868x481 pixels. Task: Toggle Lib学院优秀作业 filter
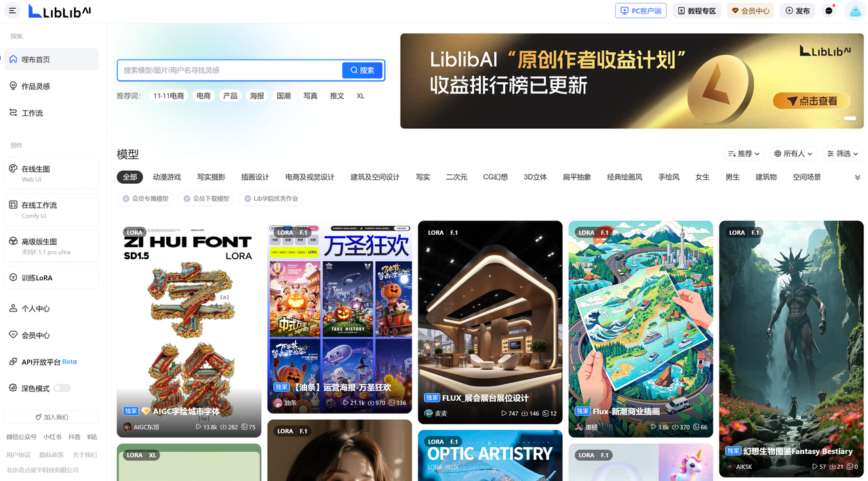point(271,199)
